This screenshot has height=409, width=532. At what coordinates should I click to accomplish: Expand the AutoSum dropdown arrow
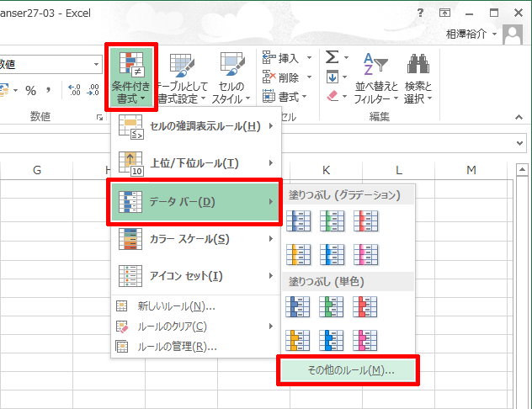(x=346, y=57)
